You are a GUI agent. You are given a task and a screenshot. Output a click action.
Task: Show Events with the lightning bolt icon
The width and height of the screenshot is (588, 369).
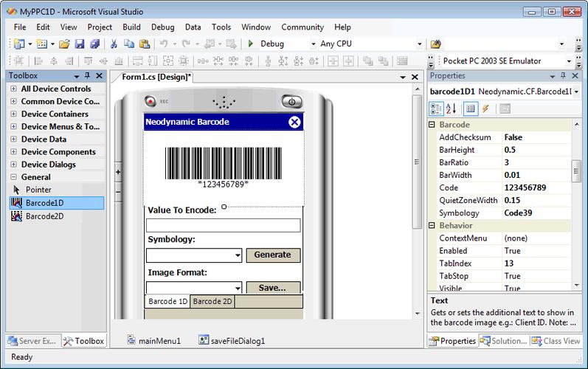(485, 109)
